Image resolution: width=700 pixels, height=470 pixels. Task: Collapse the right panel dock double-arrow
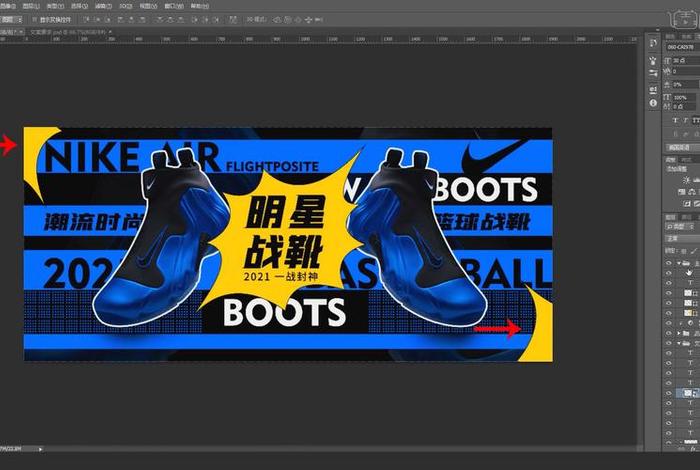tap(658, 30)
